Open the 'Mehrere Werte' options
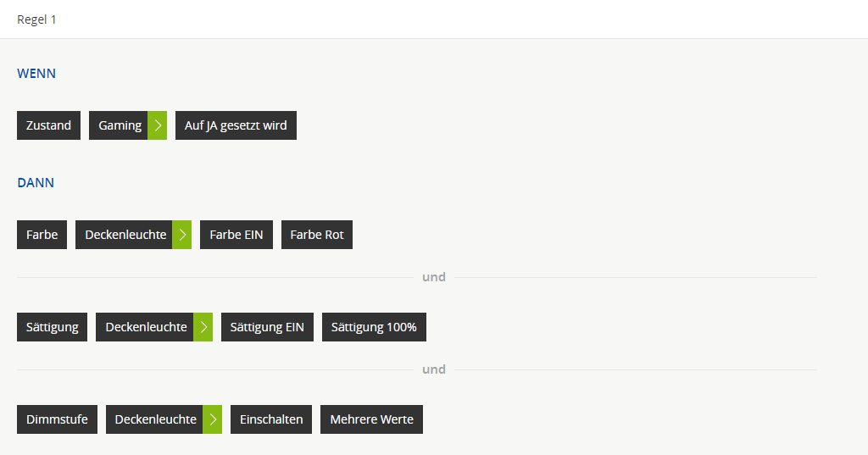868x455 pixels. point(371,419)
